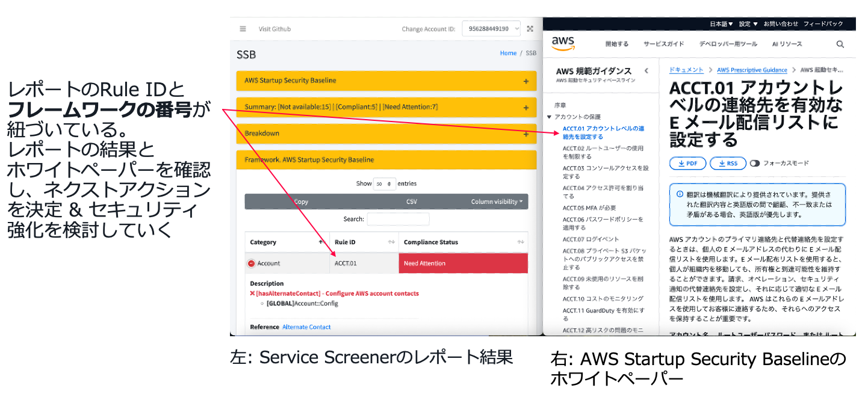Screen dimensions: 868x400
Task: Click お問い合わせ contact link
Action: point(780,24)
